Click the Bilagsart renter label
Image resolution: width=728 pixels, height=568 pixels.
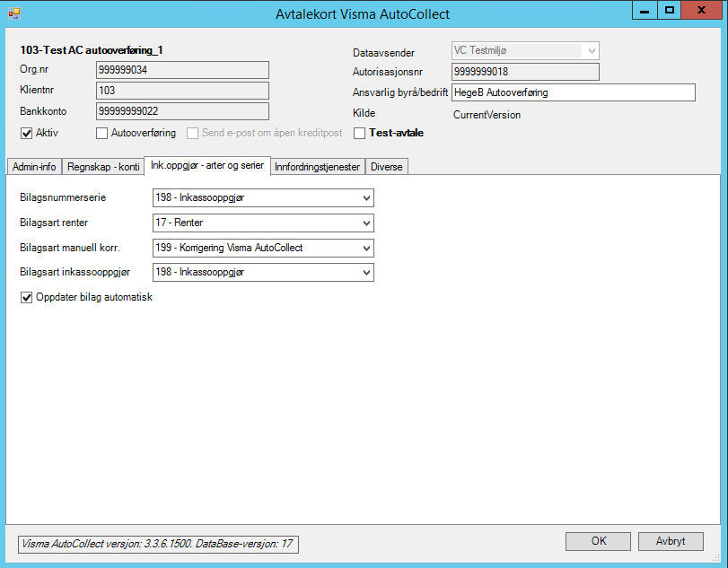54,223
